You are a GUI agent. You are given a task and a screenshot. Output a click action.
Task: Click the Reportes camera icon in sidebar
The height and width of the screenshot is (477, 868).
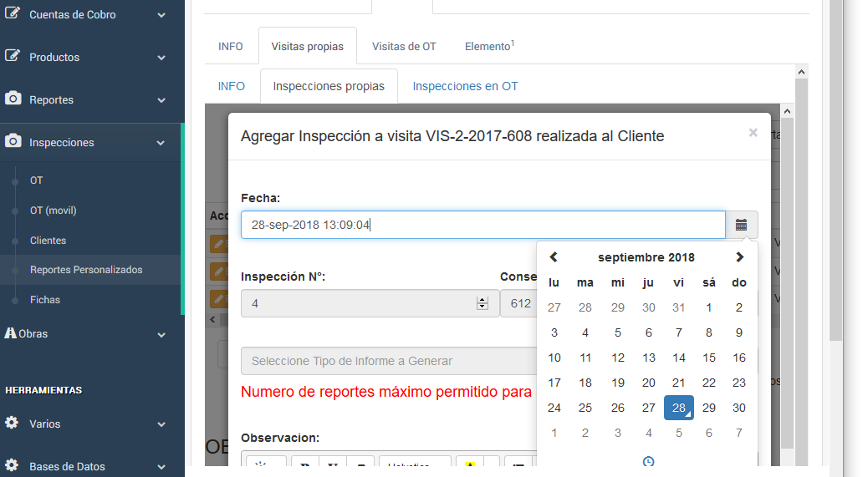[13, 99]
